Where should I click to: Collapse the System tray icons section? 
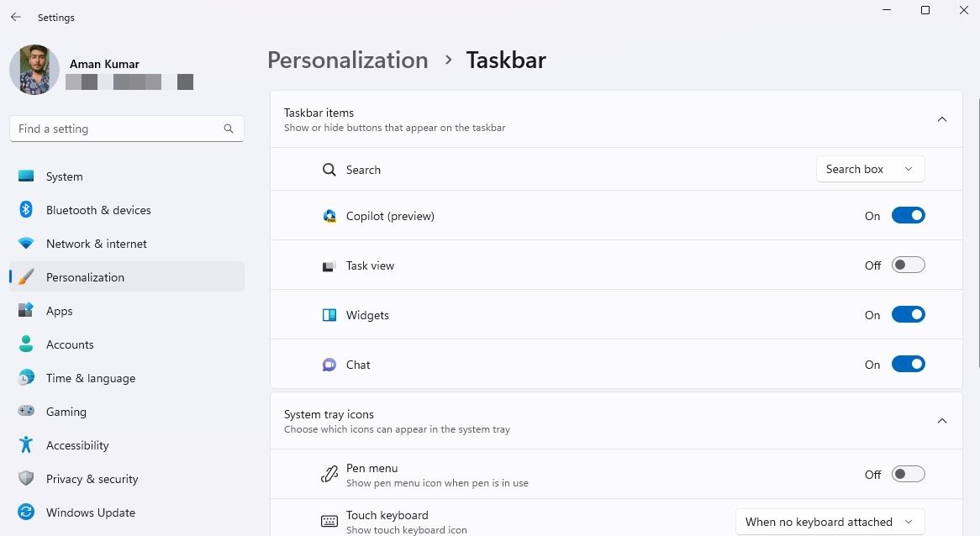tap(942, 421)
